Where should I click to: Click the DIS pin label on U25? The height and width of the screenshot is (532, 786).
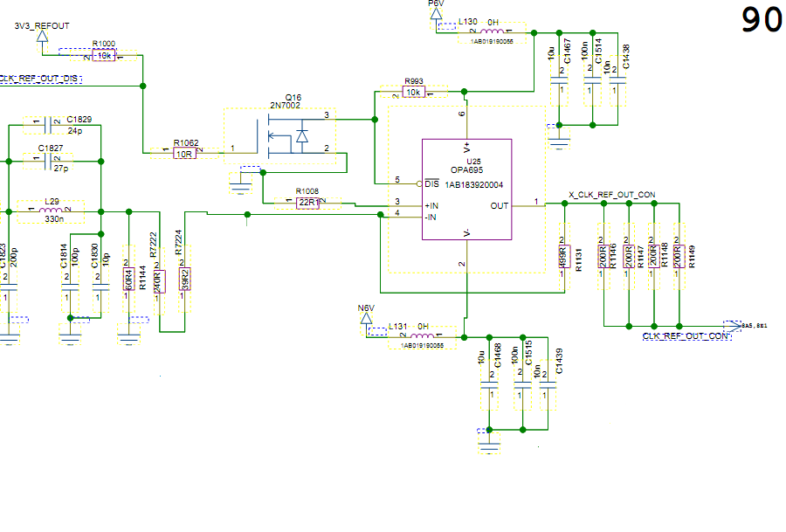pos(432,184)
